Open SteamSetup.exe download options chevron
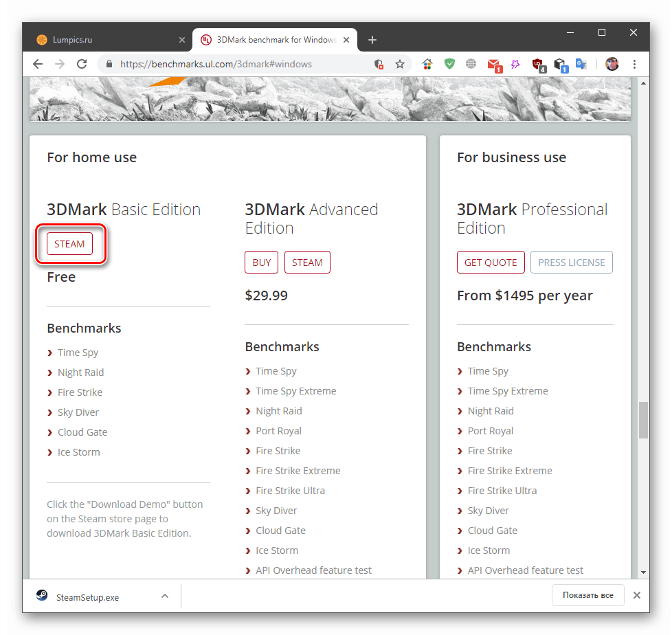Image resolution: width=672 pixels, height=635 pixels. 165,596
